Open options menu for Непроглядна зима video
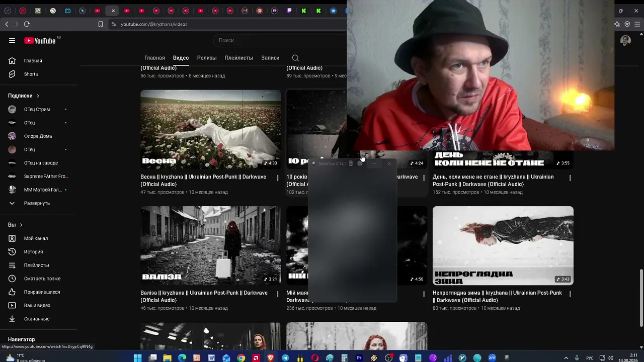644x362 pixels. click(570, 294)
